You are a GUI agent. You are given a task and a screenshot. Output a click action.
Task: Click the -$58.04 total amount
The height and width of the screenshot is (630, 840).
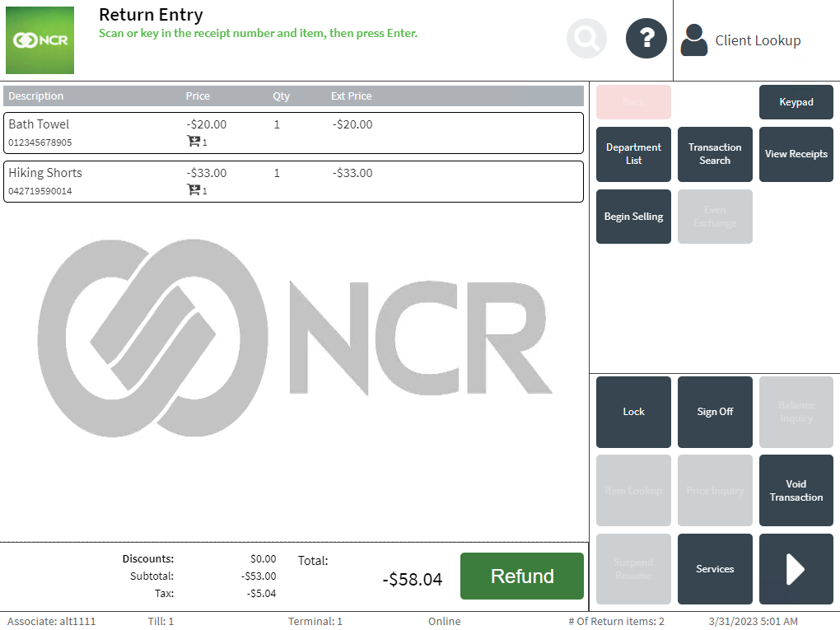click(x=413, y=579)
